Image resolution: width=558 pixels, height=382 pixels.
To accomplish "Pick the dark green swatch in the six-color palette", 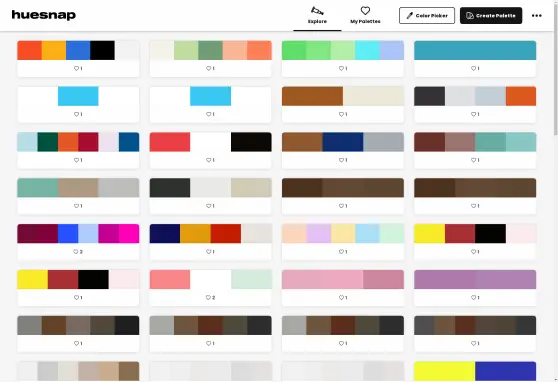I will (48, 142).
